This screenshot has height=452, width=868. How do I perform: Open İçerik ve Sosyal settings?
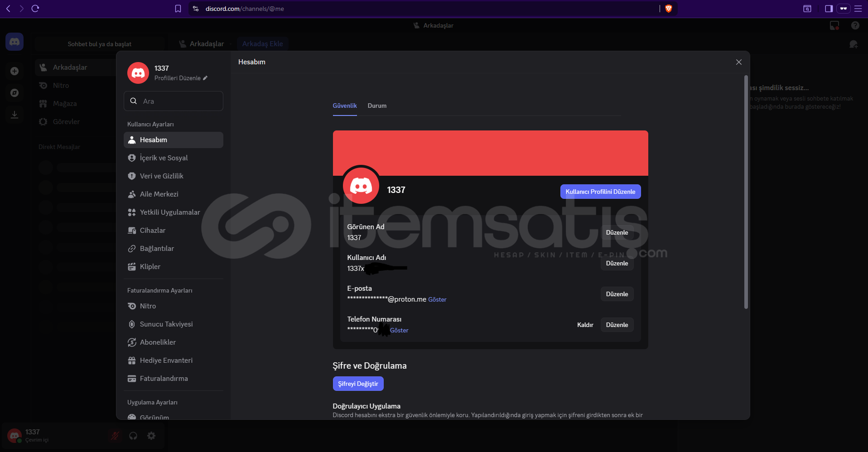pyautogui.click(x=174, y=158)
